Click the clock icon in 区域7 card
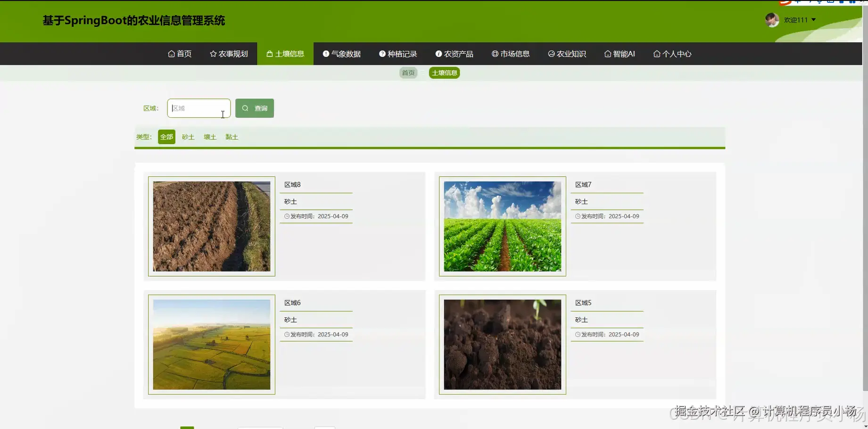868x429 pixels. pyautogui.click(x=578, y=216)
